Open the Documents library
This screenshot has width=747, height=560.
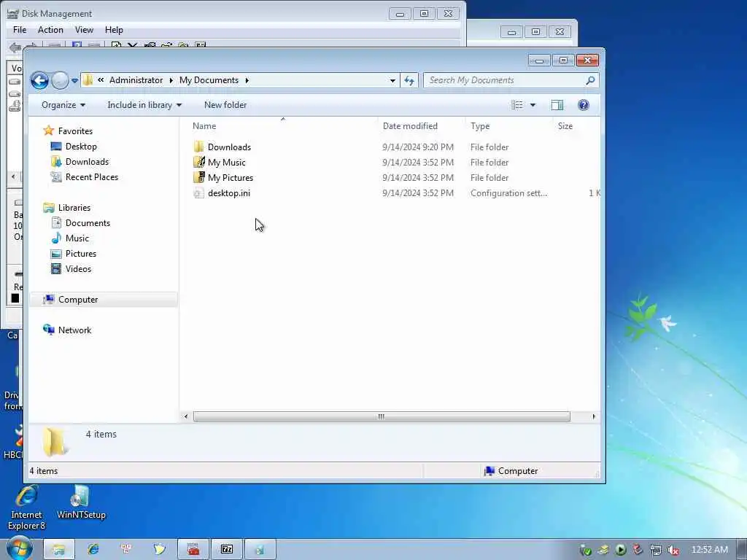point(88,223)
